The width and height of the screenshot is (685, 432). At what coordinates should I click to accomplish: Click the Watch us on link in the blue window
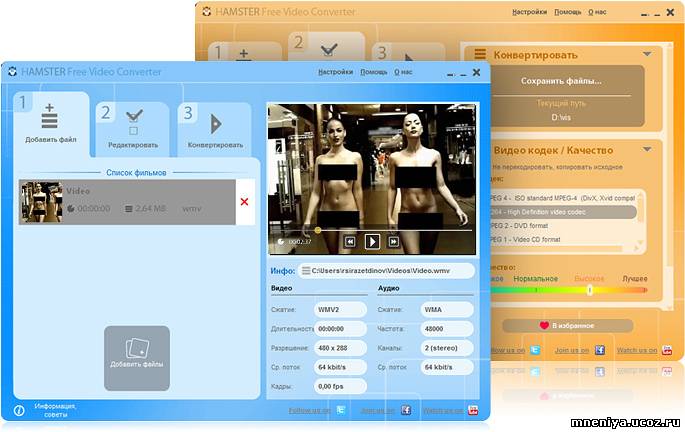click(443, 411)
